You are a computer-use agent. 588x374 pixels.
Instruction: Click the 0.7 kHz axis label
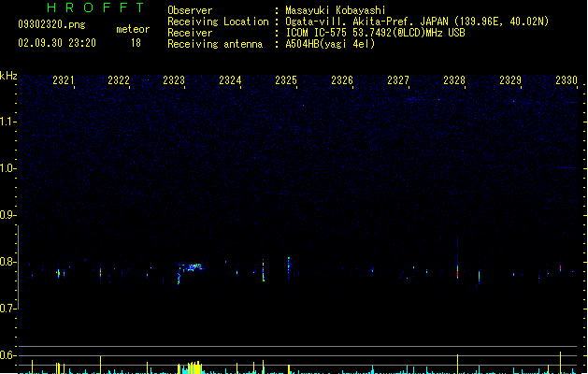point(7,309)
